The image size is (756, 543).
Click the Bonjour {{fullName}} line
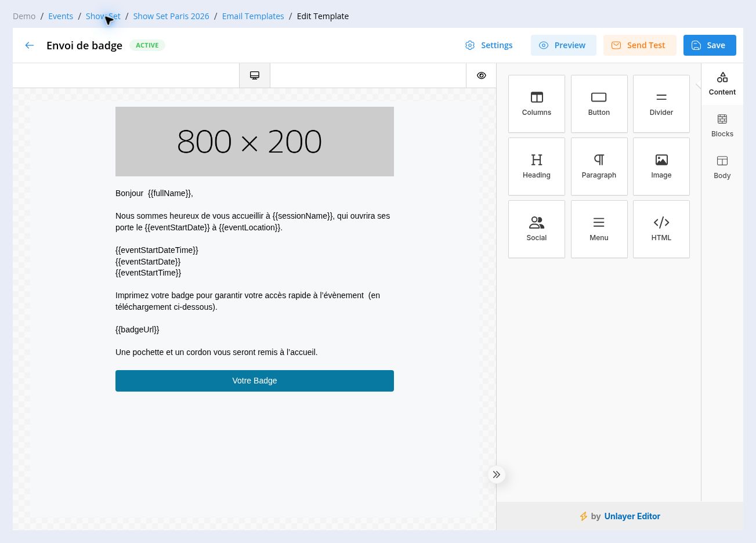coord(154,193)
